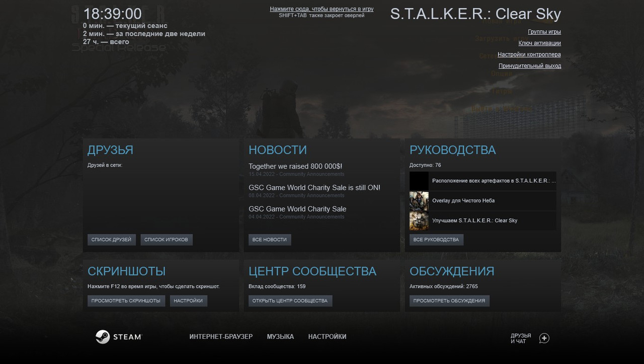Open thumbnail of Overlay для Чистого Неба guide
This screenshot has height=364, width=644.
tap(419, 201)
